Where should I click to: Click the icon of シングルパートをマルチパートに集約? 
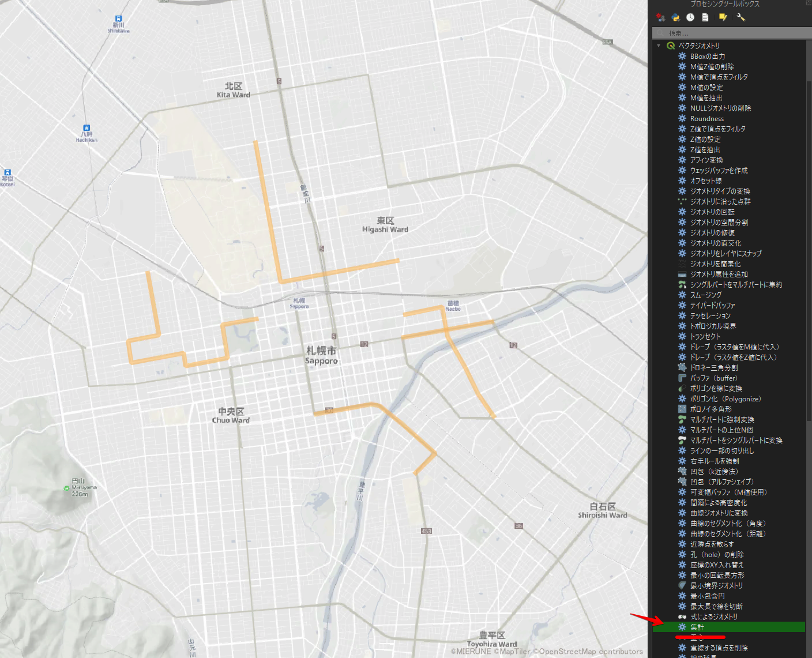682,284
